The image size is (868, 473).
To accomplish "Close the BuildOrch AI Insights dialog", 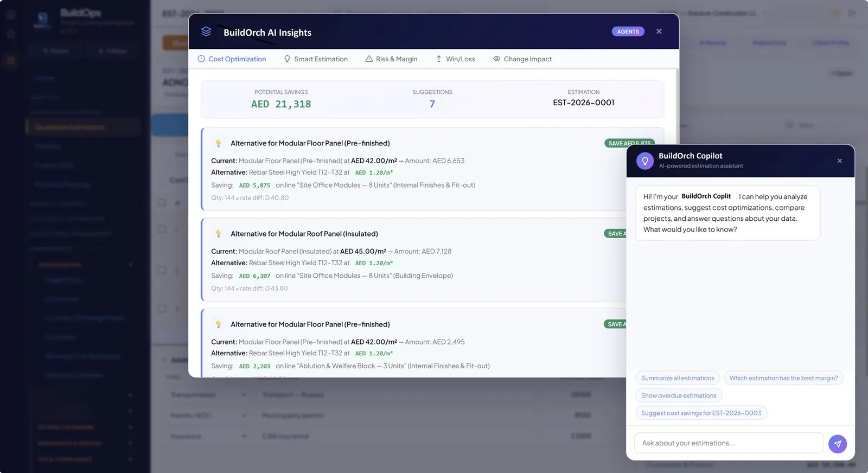I will (x=659, y=31).
